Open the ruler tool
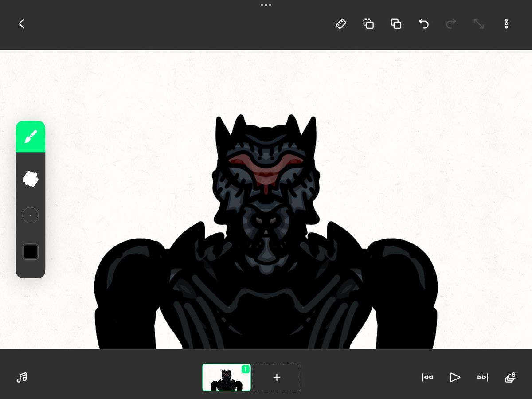The width and height of the screenshot is (532, 399). pyautogui.click(x=341, y=24)
